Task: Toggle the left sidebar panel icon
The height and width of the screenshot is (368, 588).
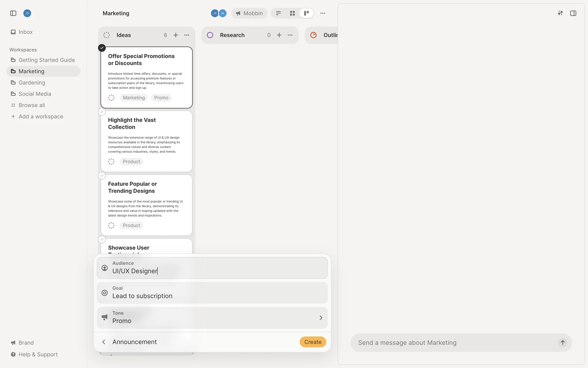Action: (13, 13)
